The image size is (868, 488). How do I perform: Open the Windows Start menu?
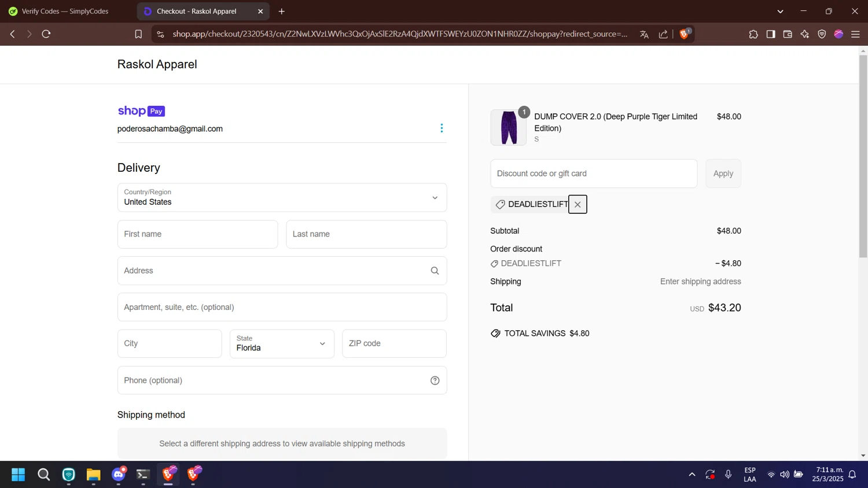point(19,475)
